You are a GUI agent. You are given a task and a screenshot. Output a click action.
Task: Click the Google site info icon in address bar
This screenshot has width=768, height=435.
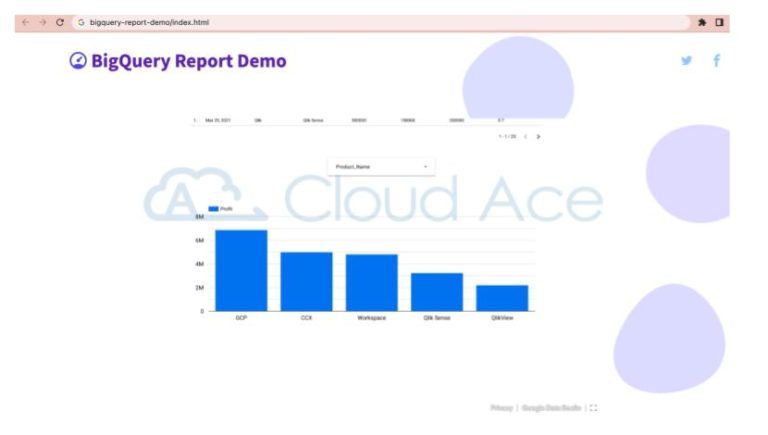coord(81,22)
